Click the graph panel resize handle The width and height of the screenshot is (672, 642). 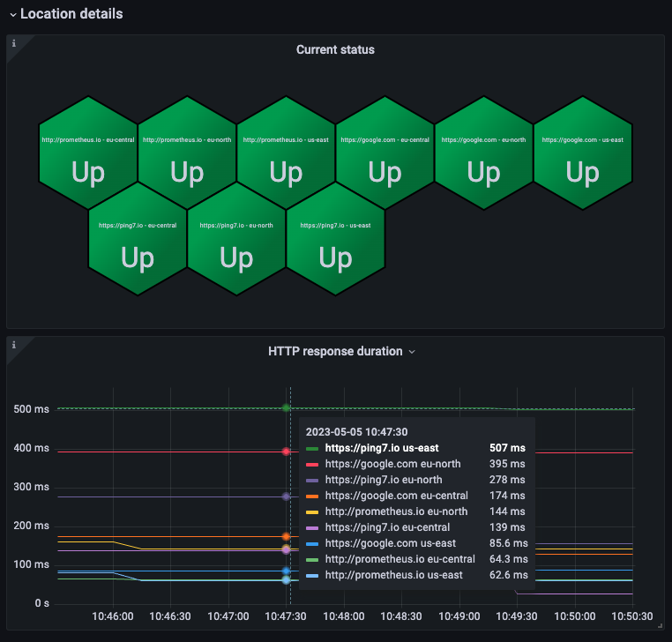coord(660,630)
